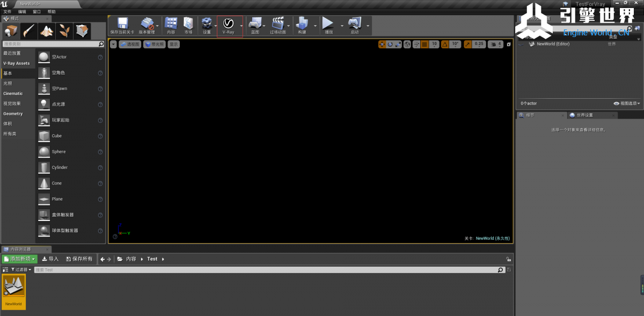Select the translate gizmo tool in viewport
This screenshot has width=644, height=316.
coord(382,44)
